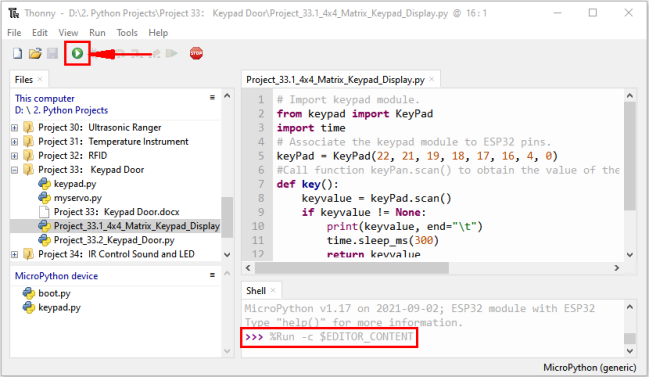Select Project 34: IR Control Sound and LED folder
Screen dimensions: 650x377
click(116, 254)
